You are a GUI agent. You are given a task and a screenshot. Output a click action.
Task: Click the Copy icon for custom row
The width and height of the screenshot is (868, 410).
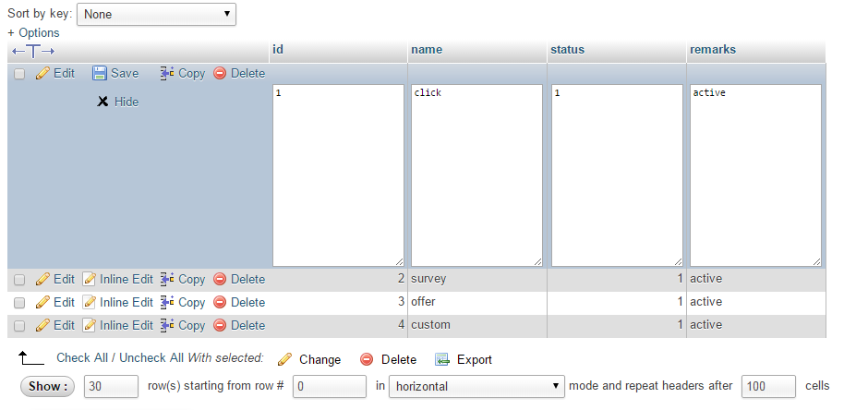[x=167, y=325]
